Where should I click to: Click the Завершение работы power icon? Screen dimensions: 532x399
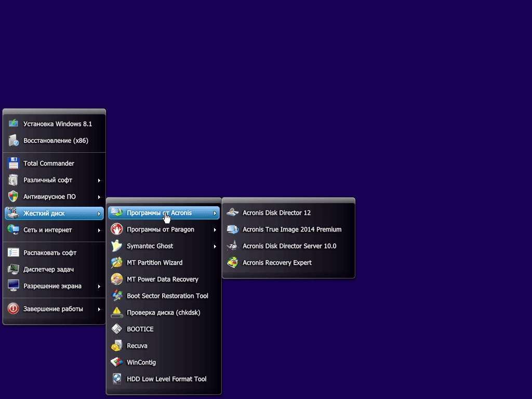point(13,309)
